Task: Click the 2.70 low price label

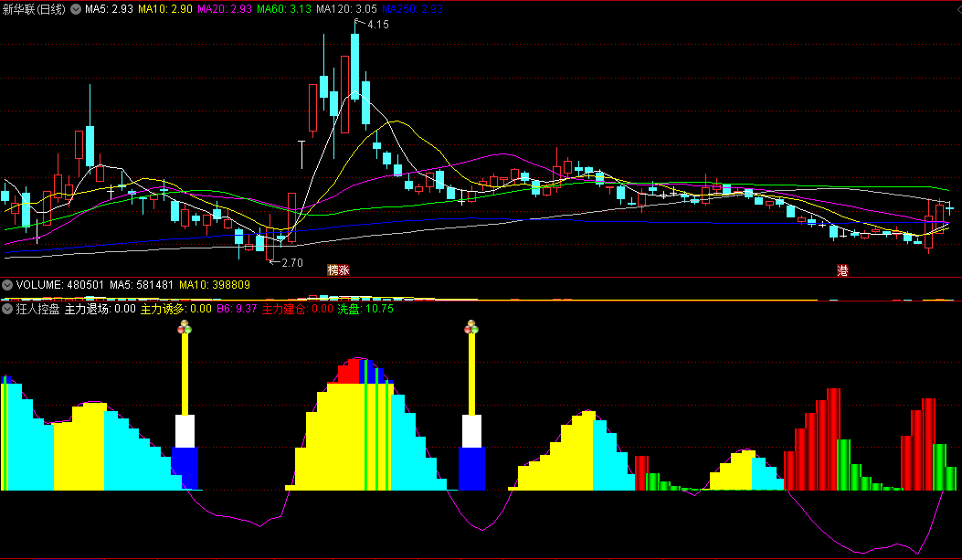Action: coord(292,263)
